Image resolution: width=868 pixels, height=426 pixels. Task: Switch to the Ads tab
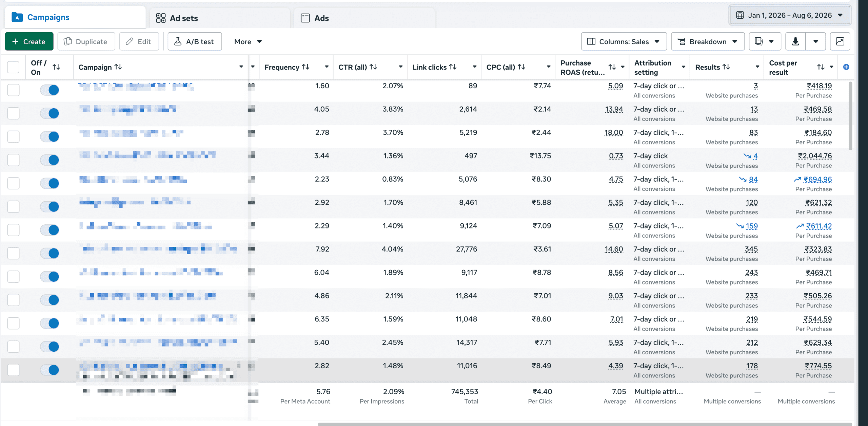[x=364, y=18]
